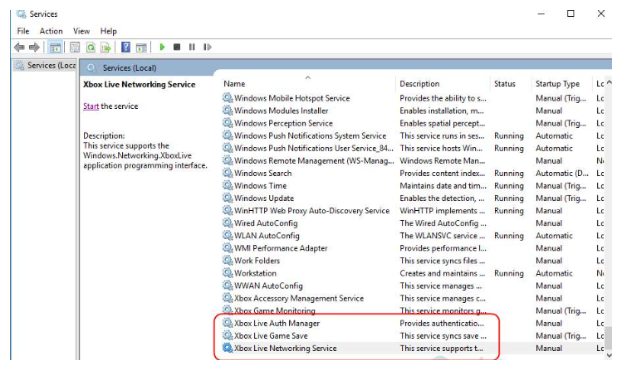The width and height of the screenshot is (627, 374).
Task: Click the Stop Service toolbar icon
Action: [177, 47]
